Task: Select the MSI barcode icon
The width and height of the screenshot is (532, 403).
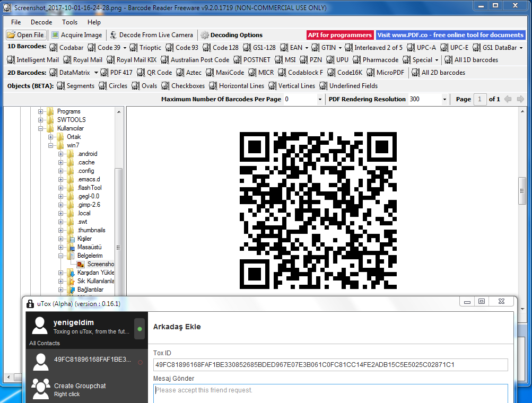Action: (279, 60)
